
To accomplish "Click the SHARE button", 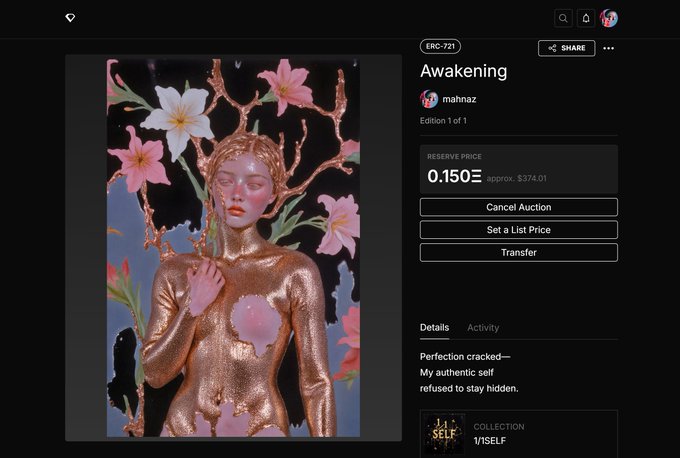I will click(x=566, y=48).
